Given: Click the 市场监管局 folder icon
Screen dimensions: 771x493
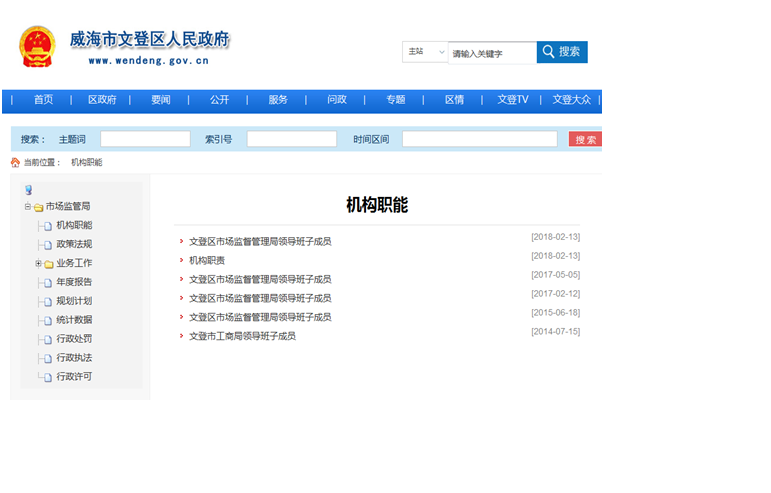Looking at the screenshot, I should pos(38,207).
